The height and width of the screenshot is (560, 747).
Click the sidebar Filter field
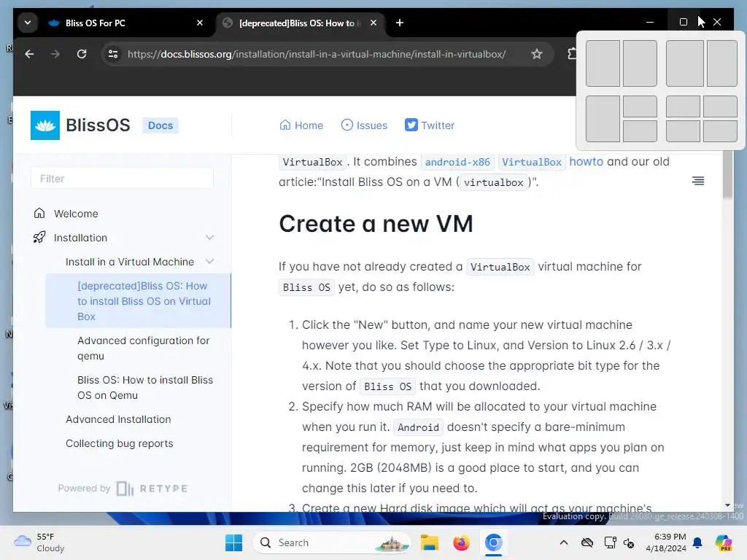click(122, 179)
